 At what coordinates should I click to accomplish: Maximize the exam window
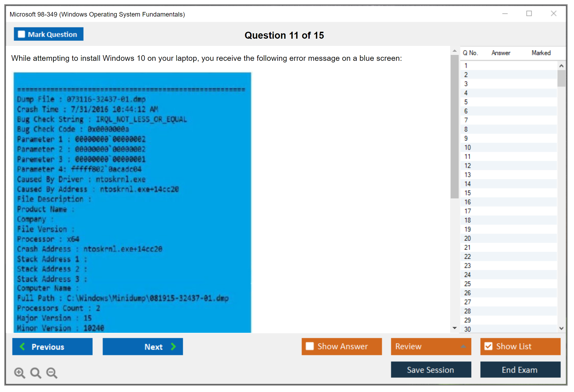coord(529,14)
